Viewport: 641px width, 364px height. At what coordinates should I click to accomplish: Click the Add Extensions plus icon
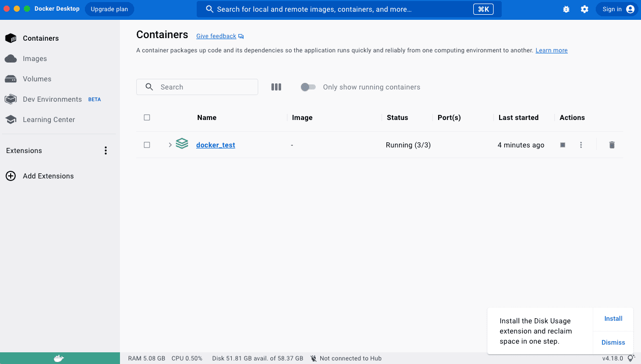pos(11,176)
